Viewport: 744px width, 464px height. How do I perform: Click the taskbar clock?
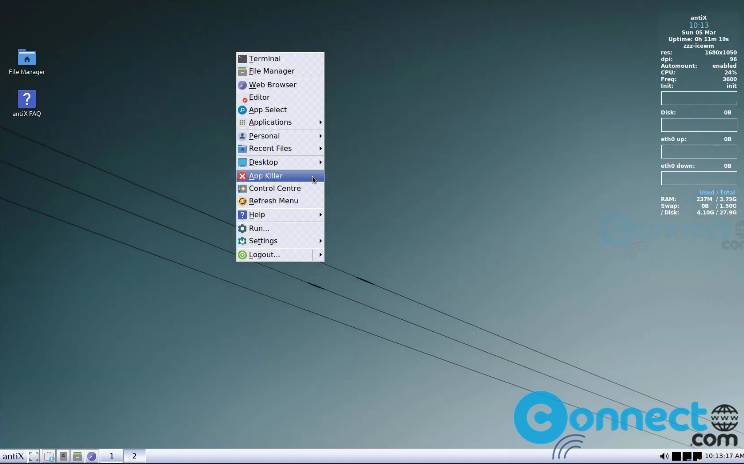click(x=724, y=456)
